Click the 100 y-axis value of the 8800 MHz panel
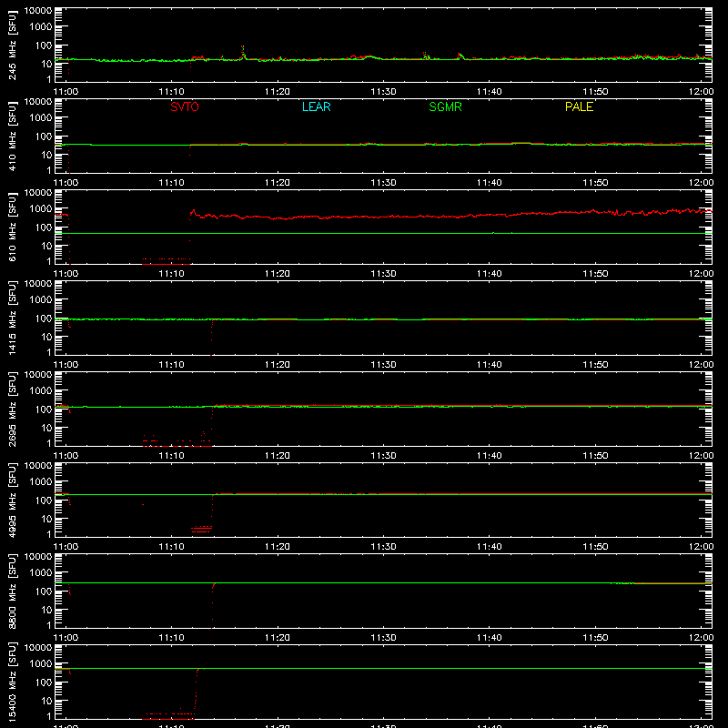Image resolution: width=728 pixels, height=728 pixels. [43, 591]
